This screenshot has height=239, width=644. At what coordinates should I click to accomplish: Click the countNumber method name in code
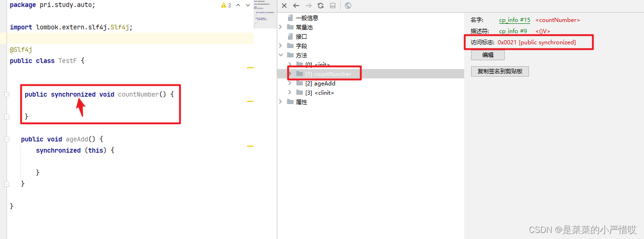[138, 94]
